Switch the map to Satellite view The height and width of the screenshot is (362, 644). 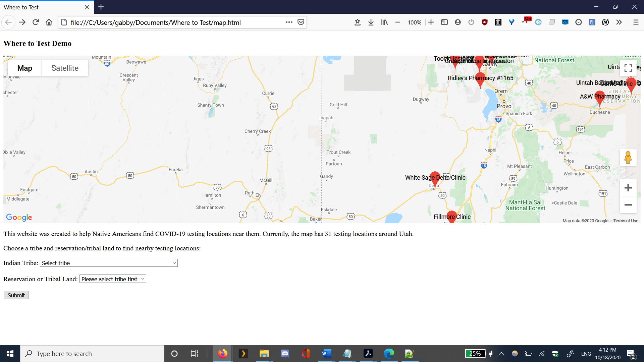click(x=65, y=68)
